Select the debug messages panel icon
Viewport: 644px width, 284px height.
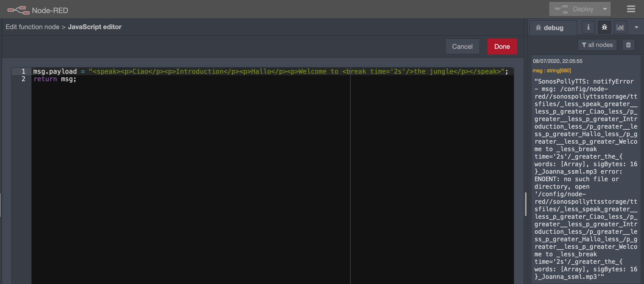(x=605, y=27)
